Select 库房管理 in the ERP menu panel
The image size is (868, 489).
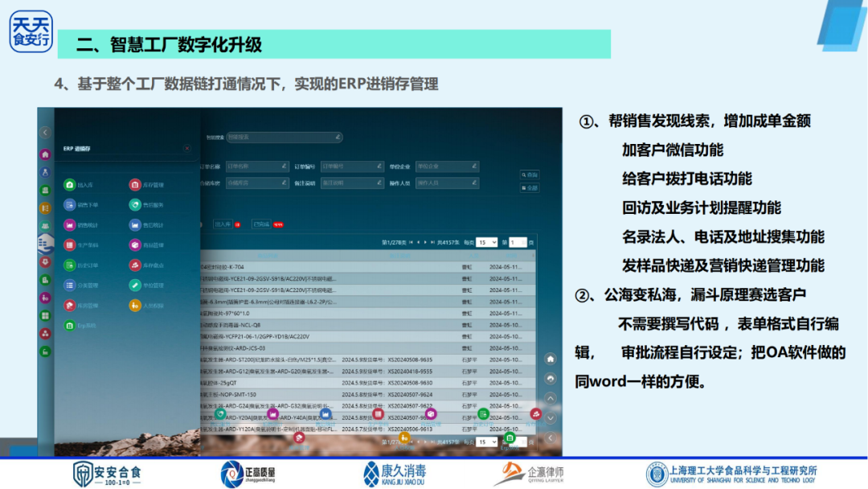[x=81, y=305]
